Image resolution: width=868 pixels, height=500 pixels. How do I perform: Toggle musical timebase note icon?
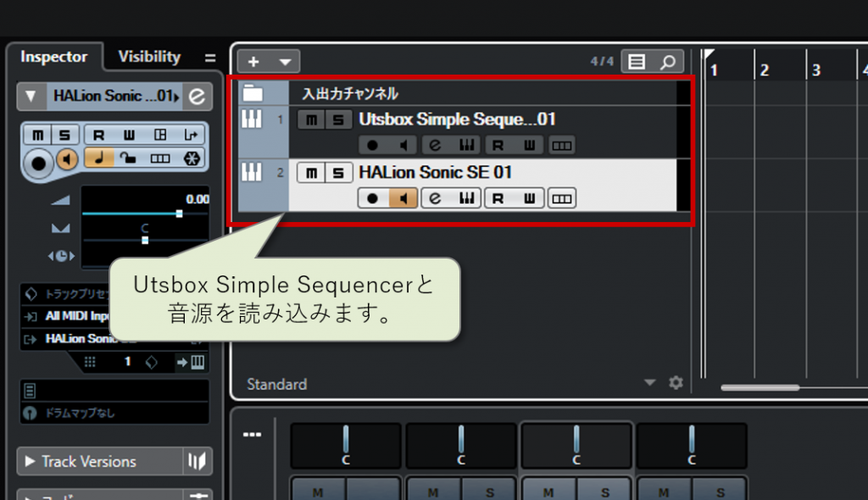[x=99, y=158]
